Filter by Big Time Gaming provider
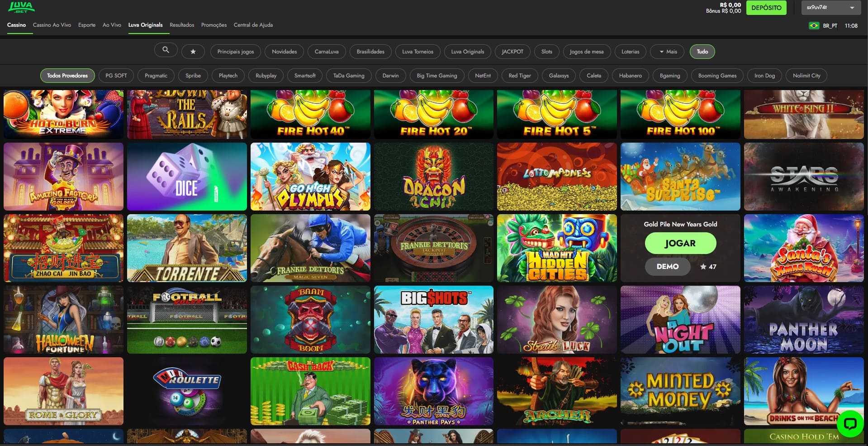This screenshot has width=868, height=446. [437, 76]
